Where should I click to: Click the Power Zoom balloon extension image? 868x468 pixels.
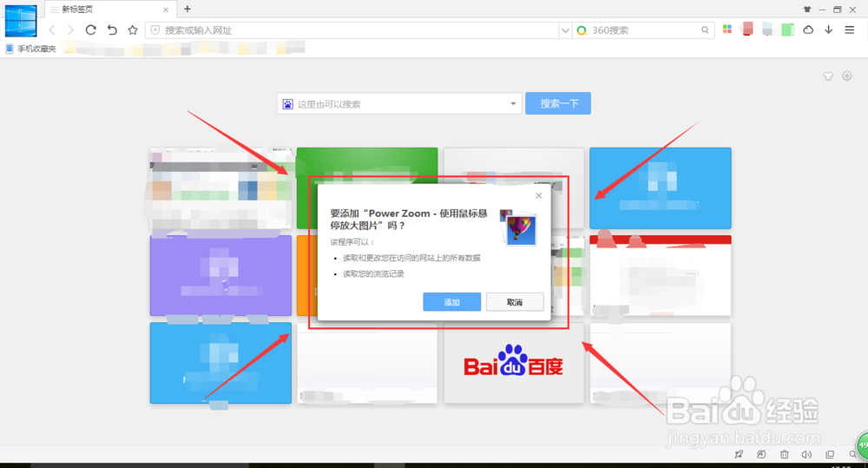click(518, 227)
